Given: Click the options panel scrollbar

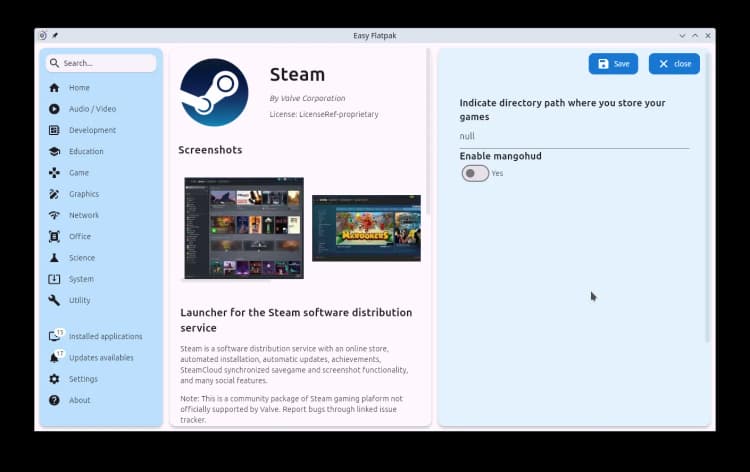Looking at the screenshot, I should [x=707, y=198].
